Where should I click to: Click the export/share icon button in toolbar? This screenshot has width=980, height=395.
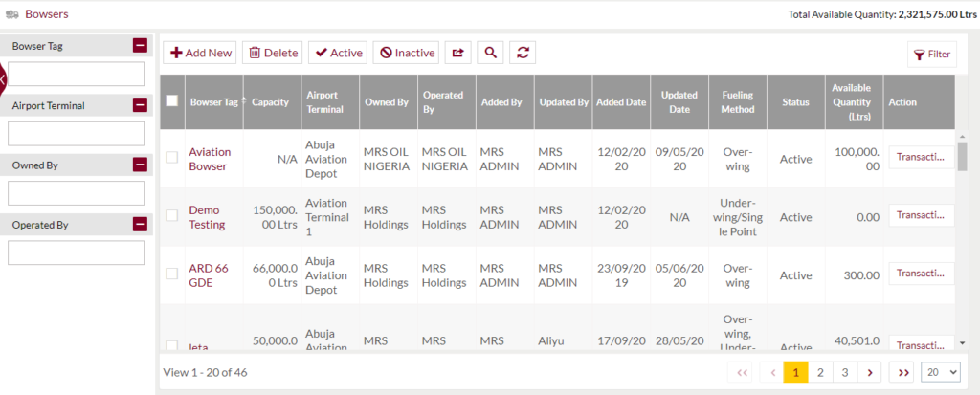[x=458, y=54]
